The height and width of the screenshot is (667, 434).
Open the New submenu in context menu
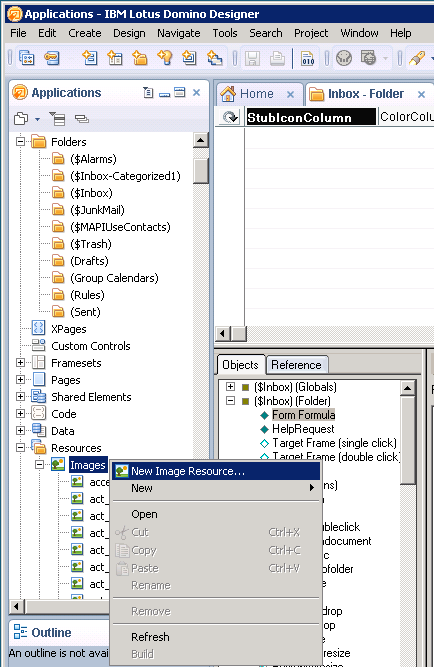coord(217,488)
